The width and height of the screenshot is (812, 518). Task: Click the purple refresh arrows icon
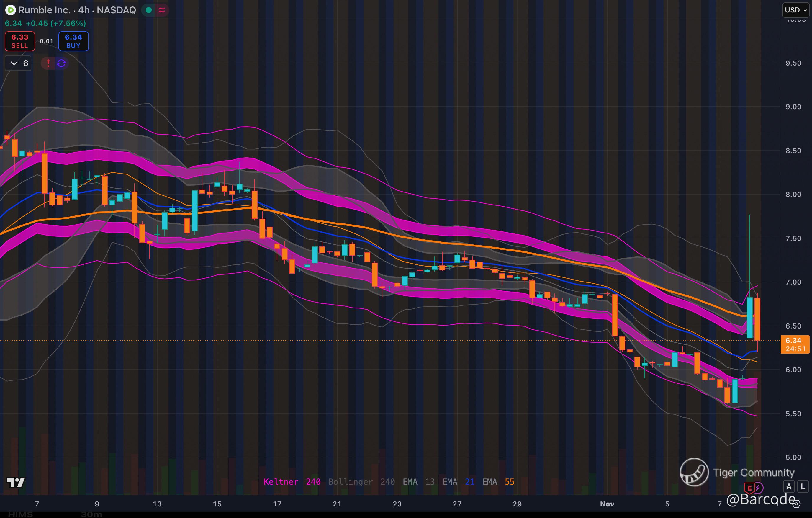(x=61, y=63)
